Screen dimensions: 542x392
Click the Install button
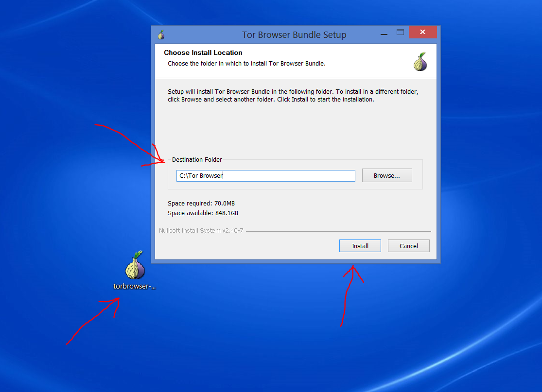point(360,246)
